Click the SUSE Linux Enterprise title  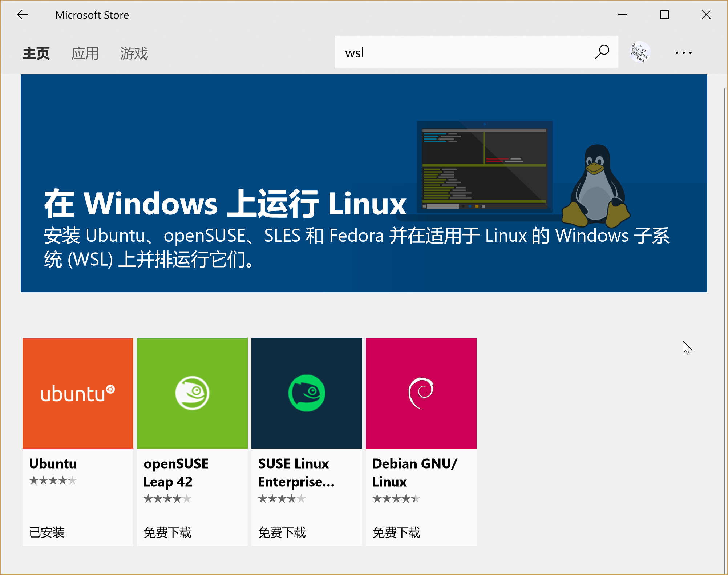296,473
